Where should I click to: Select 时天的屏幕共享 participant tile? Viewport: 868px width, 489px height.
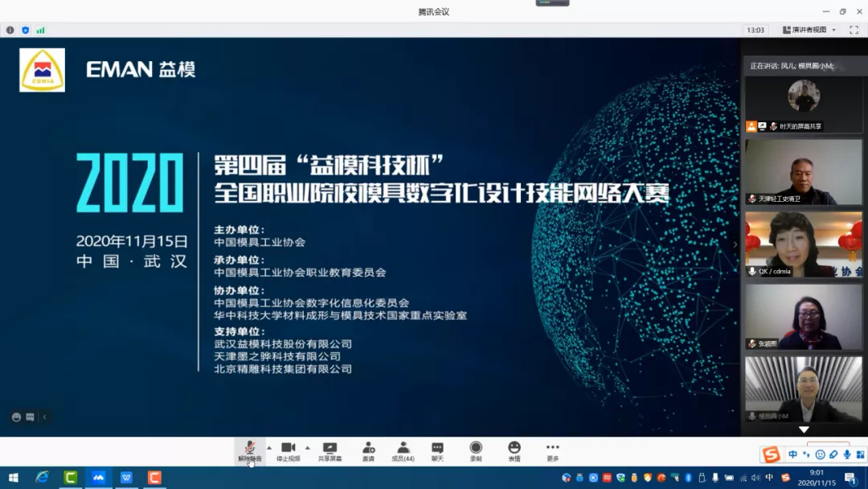pos(803,104)
